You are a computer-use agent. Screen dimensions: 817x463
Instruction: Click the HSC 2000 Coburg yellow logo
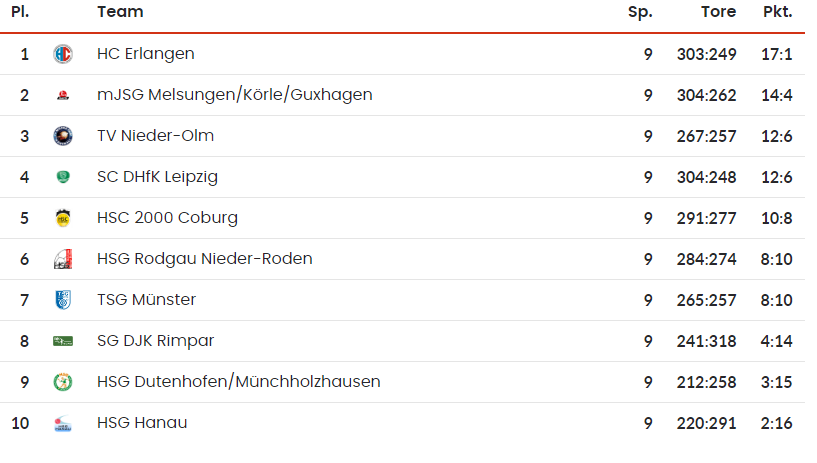63,218
